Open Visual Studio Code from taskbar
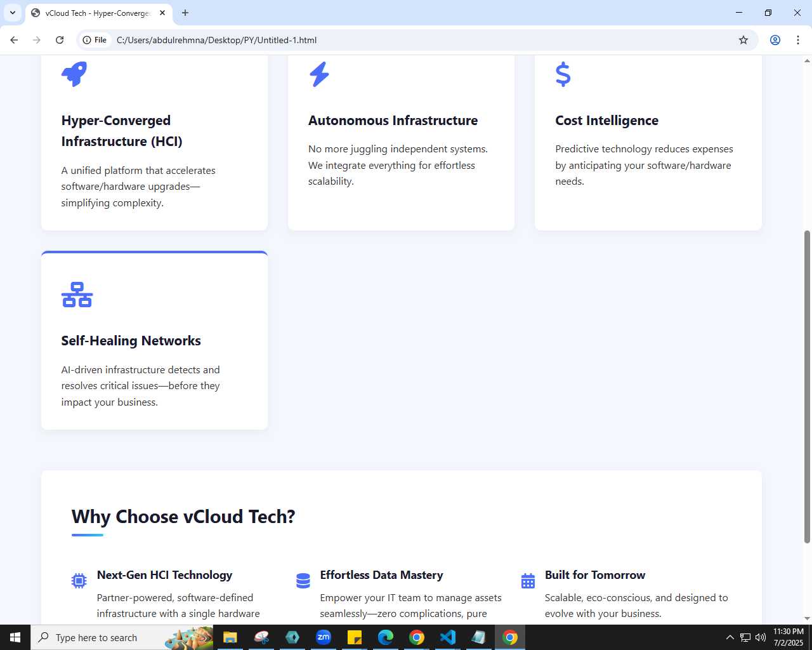 [448, 637]
